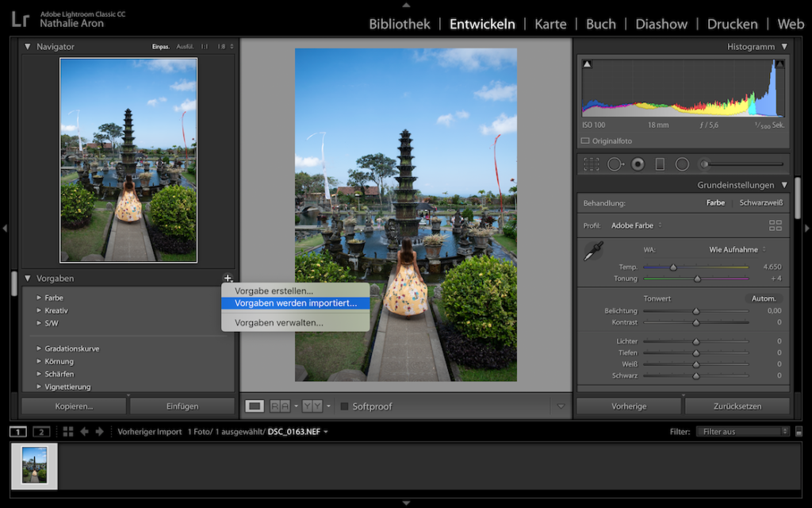
Task: Collapse the Navigator panel
Action: 28,46
